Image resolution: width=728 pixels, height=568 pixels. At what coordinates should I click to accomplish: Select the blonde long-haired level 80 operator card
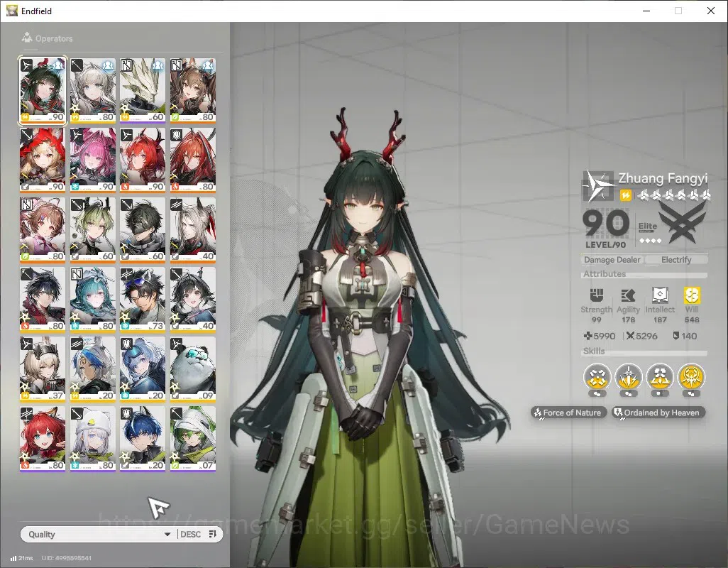coord(92,90)
